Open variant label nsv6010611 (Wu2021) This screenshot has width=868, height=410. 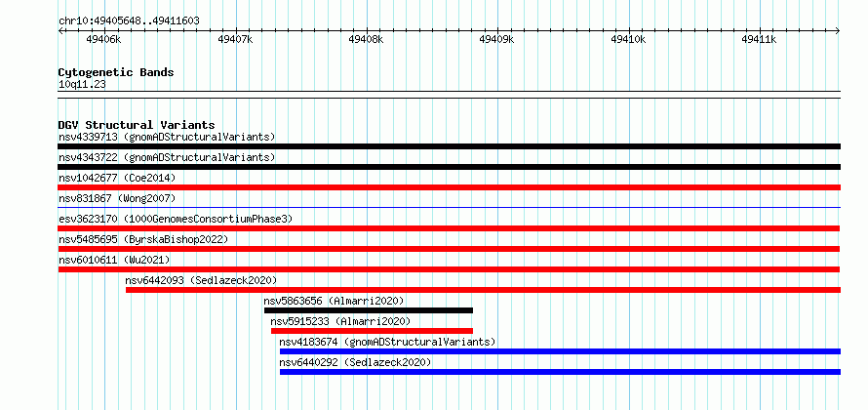114,260
